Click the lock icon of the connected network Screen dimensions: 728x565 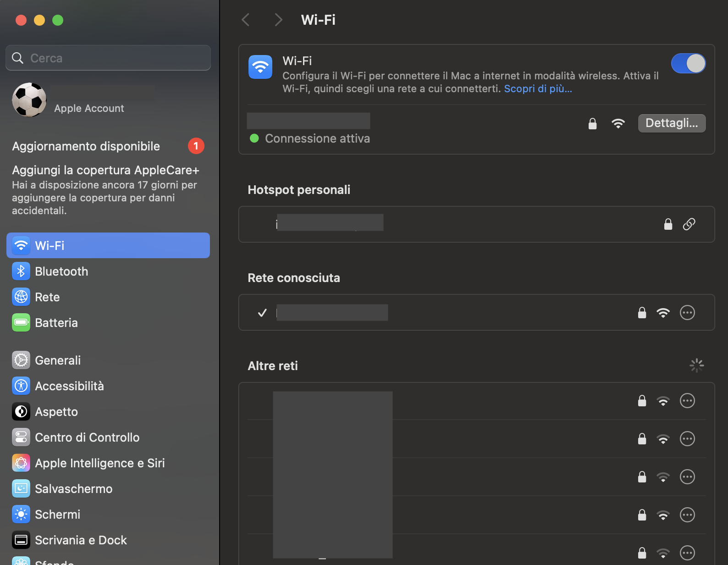(x=592, y=123)
